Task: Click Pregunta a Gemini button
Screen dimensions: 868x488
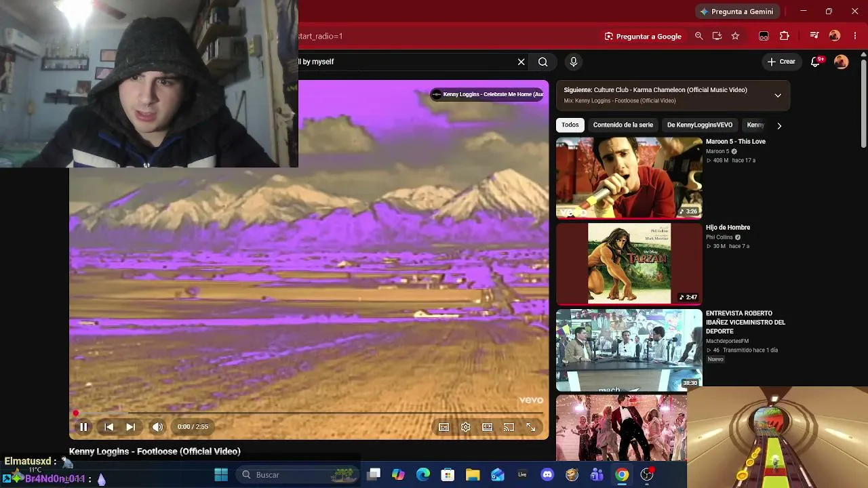Action: (737, 12)
